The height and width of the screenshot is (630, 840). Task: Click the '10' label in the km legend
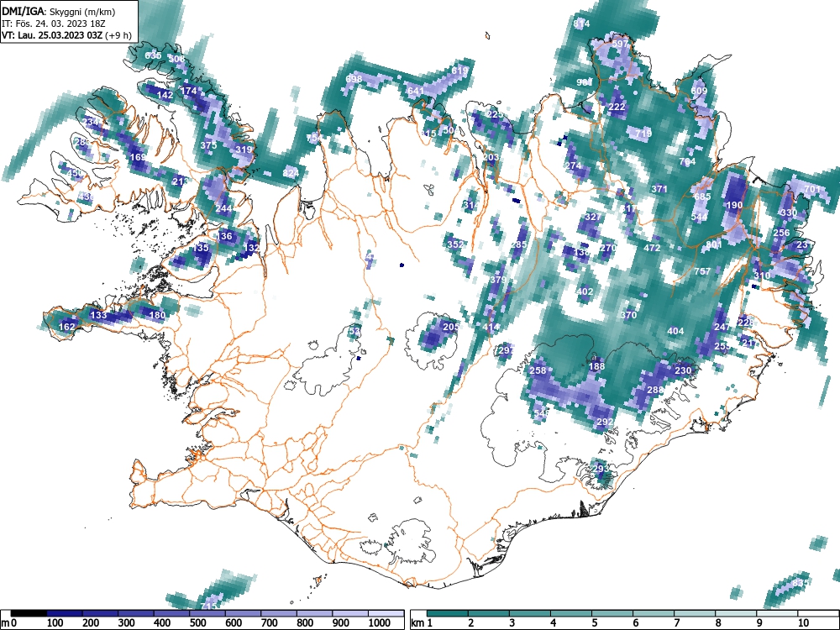803,623
